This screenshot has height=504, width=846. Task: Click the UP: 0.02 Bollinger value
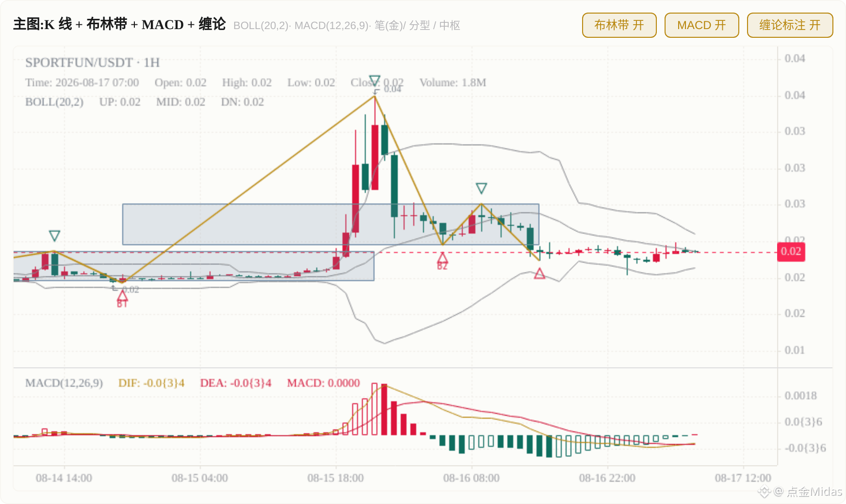click(x=120, y=102)
